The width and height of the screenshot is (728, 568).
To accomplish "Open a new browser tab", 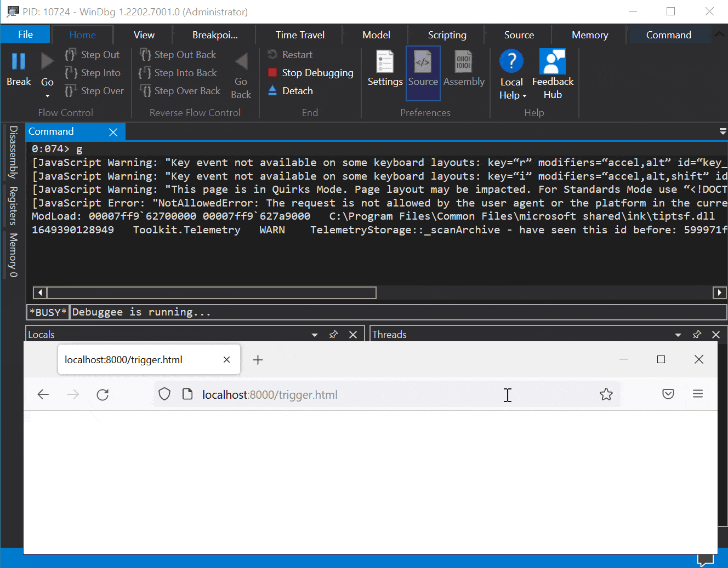I will click(x=258, y=360).
